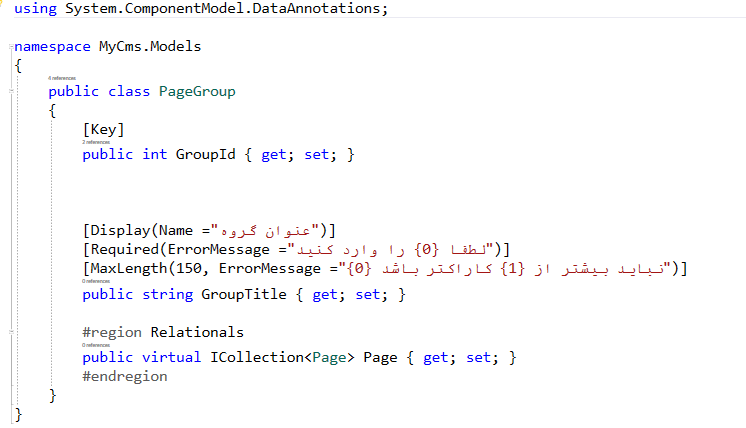Collapse the MyCms.Models namespace block
Screen dimensions: 746x428
(x=8, y=47)
